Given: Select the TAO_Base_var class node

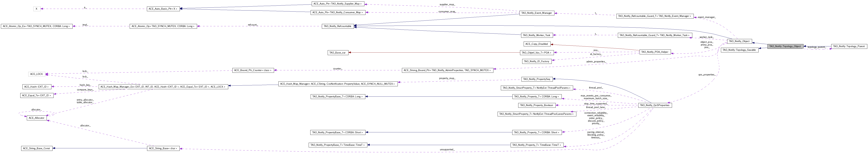Looking at the screenshot, I should pyautogui.click(x=338, y=53).
